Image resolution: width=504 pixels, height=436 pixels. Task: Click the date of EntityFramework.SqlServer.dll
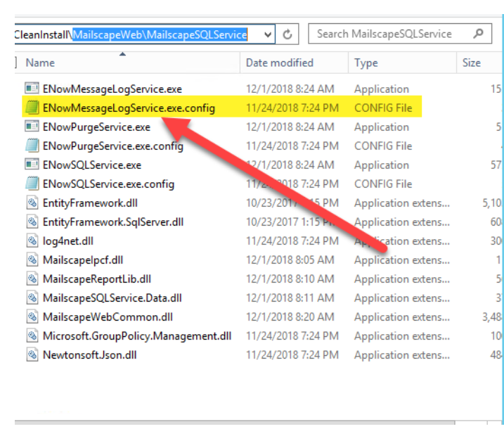[x=290, y=222]
